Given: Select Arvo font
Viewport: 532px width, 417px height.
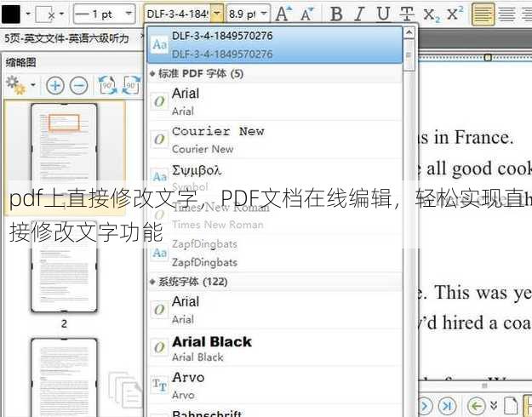Looking at the screenshot, I should (x=275, y=386).
